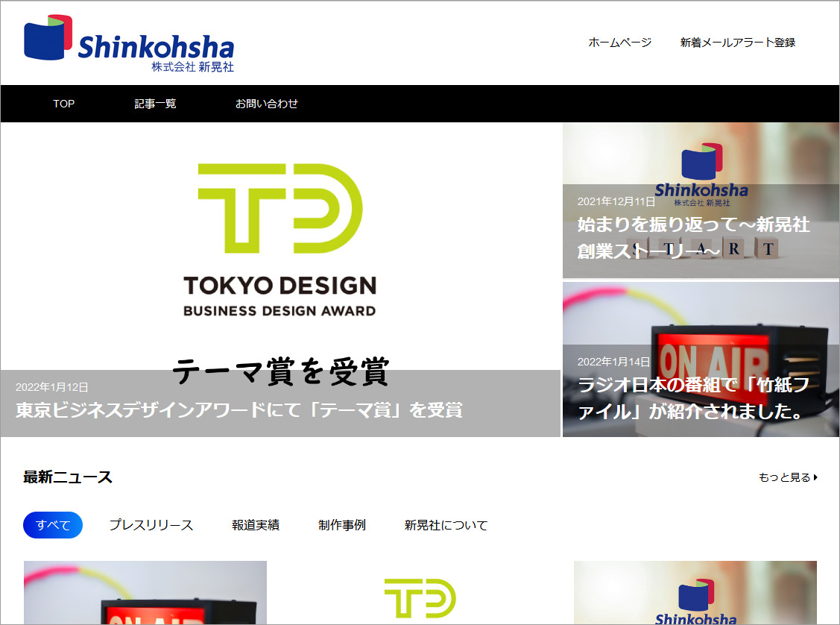Select the すべて filter tab

[53, 525]
